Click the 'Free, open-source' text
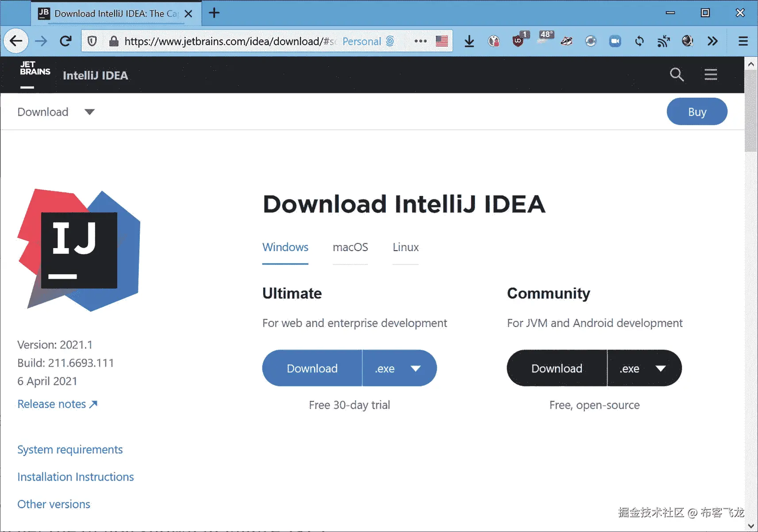 pyautogui.click(x=594, y=405)
